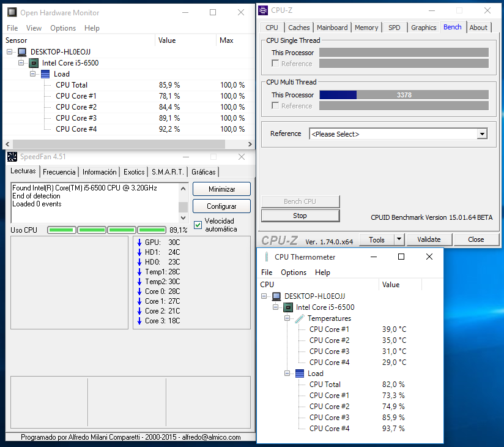Viewport: 504px width, 447px height.
Task: Click the CPU-Z title bar icon
Action: pos(263,10)
